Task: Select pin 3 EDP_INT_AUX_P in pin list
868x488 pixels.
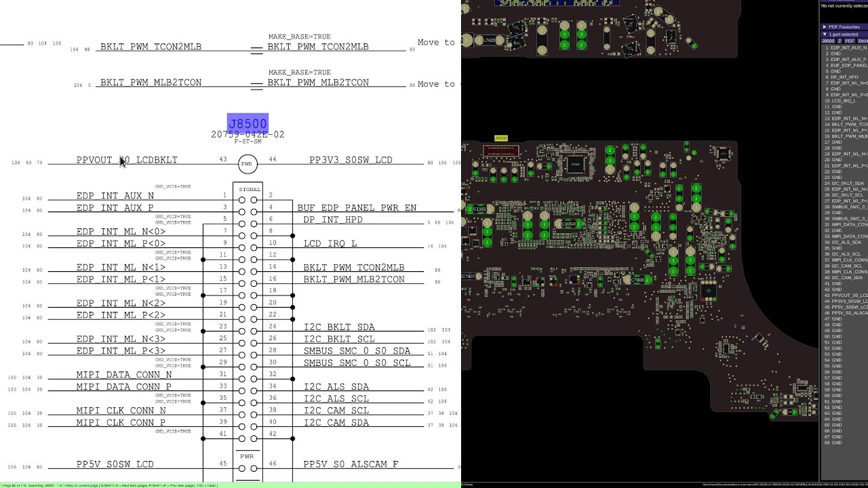Action: coord(845,60)
